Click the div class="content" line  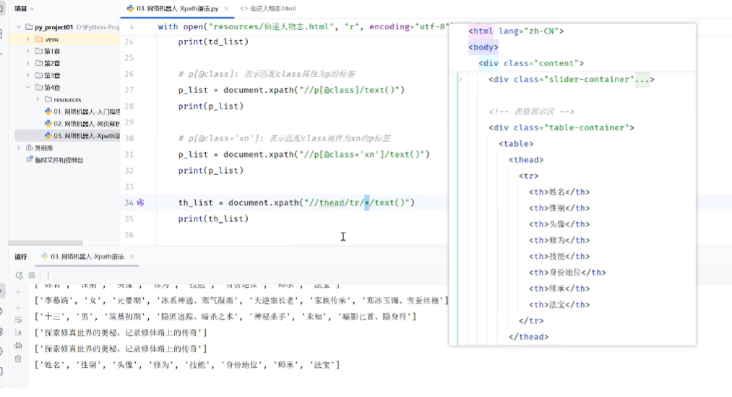[531, 63]
